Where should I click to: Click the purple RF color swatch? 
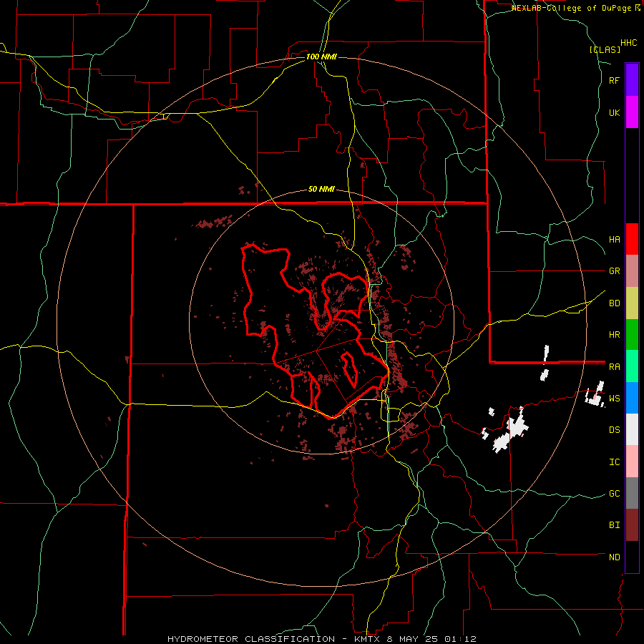[632, 80]
